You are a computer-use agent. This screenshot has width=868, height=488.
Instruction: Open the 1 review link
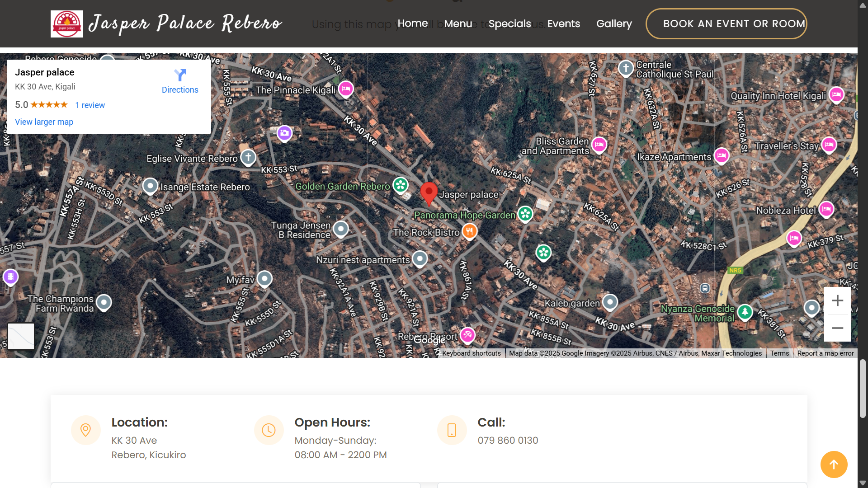coord(90,105)
